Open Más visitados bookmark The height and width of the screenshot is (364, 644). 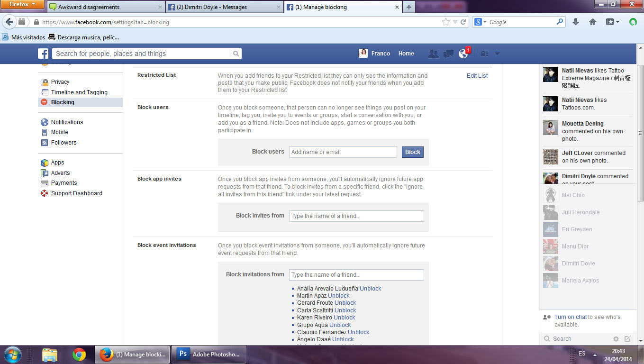click(24, 37)
